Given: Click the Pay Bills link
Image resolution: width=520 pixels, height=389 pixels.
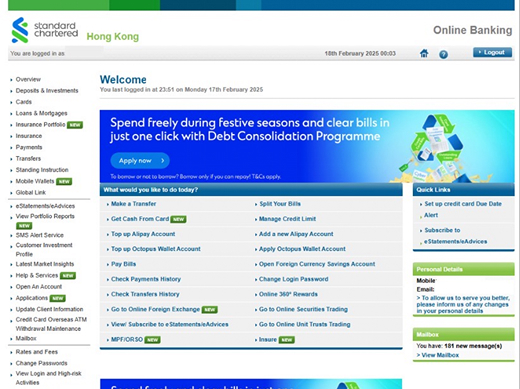Looking at the screenshot, I should tap(123, 264).
